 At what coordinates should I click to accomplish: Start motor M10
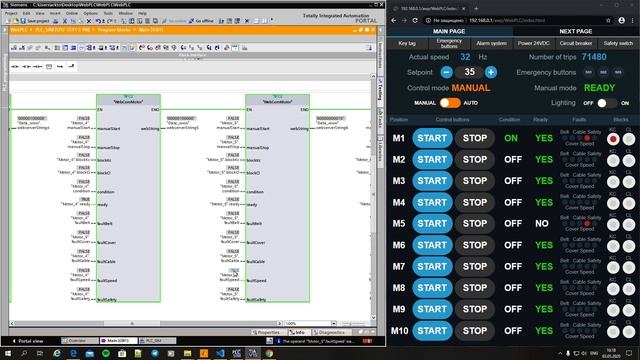432,331
